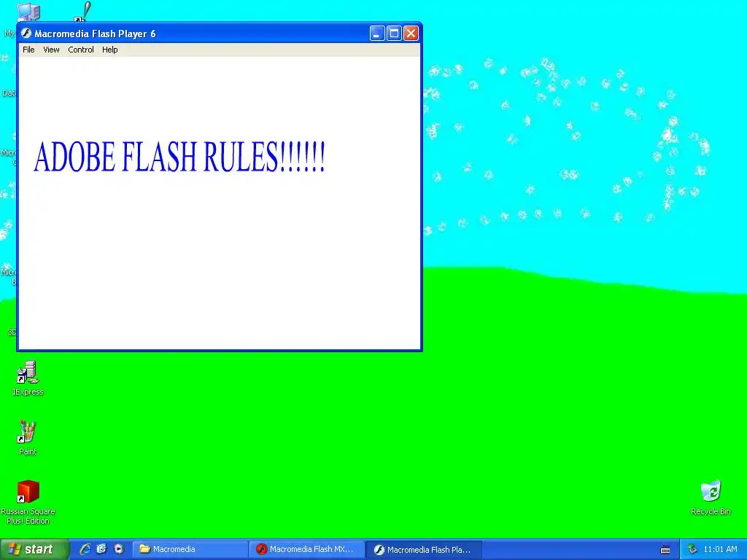Select the Russian Square Plus! Edition icon
The image size is (747, 560).
28,502
